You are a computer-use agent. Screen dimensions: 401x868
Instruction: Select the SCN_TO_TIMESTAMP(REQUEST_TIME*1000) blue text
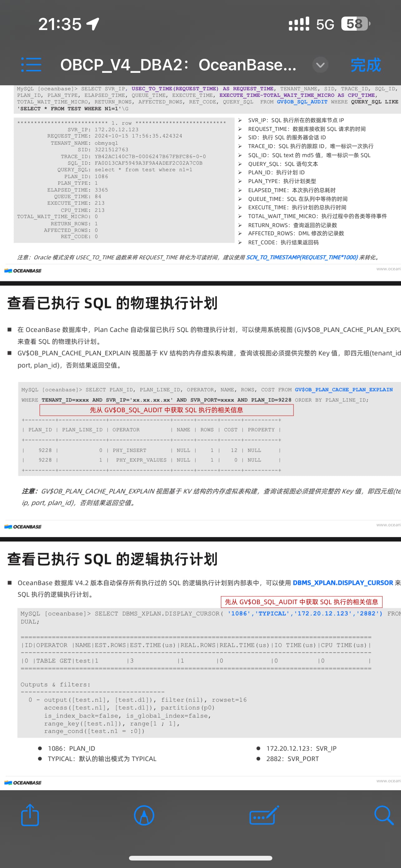click(302, 257)
